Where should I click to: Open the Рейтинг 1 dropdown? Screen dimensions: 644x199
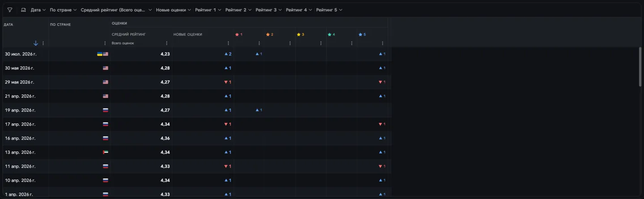coord(208,10)
